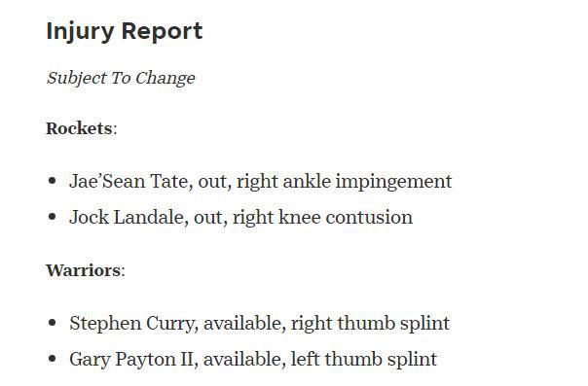Click the Injury Report heading
Viewport: 588px width, 386px height.
pyautogui.click(x=125, y=31)
